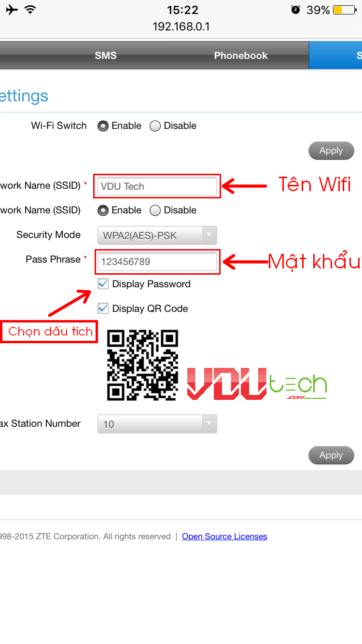Open the Security Mode WPA2(AES)-PSK dropdown
The image size is (362, 644).
(x=157, y=235)
